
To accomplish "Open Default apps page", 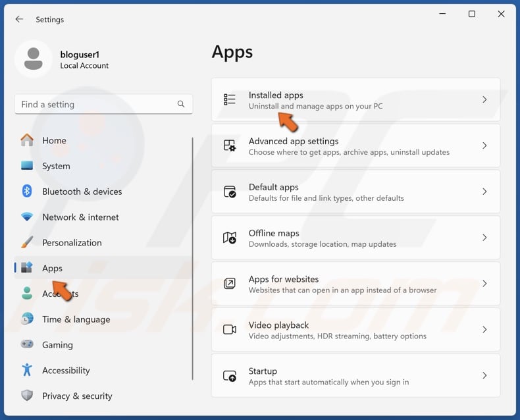I will pos(356,192).
